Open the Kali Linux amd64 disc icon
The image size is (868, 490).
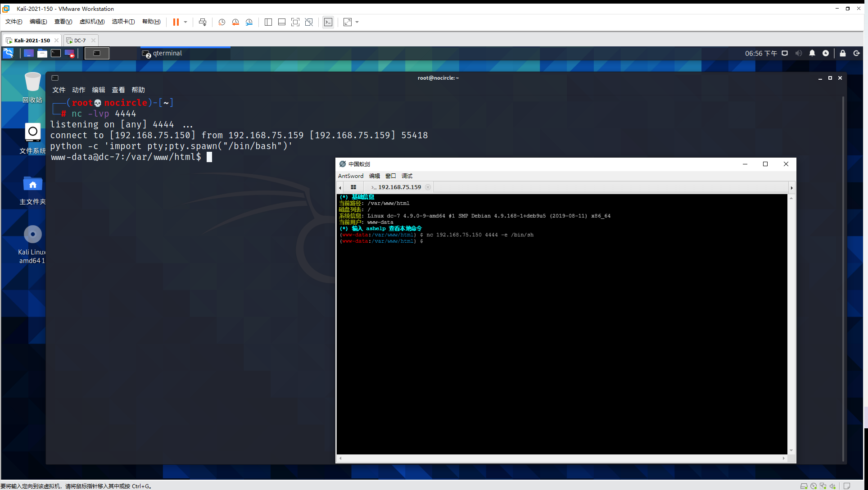click(32, 244)
